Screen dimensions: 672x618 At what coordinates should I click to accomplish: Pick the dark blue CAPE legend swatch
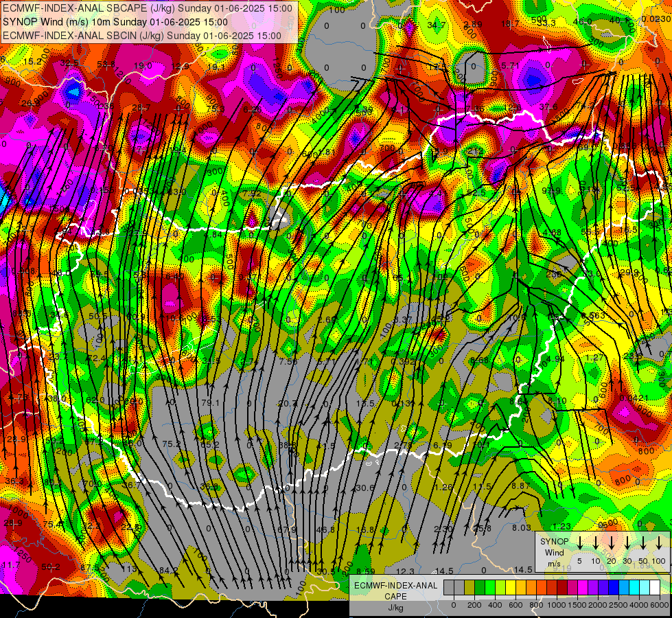[x=613, y=588]
